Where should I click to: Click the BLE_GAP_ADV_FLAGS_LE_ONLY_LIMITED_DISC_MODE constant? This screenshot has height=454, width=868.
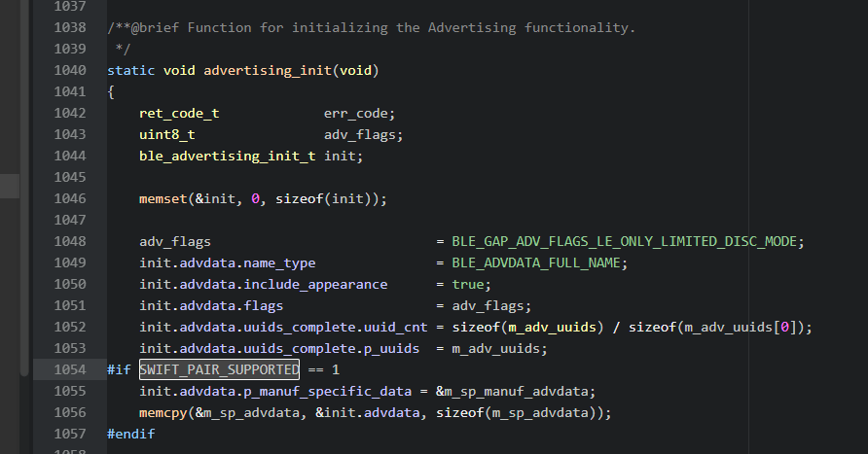tap(628, 241)
